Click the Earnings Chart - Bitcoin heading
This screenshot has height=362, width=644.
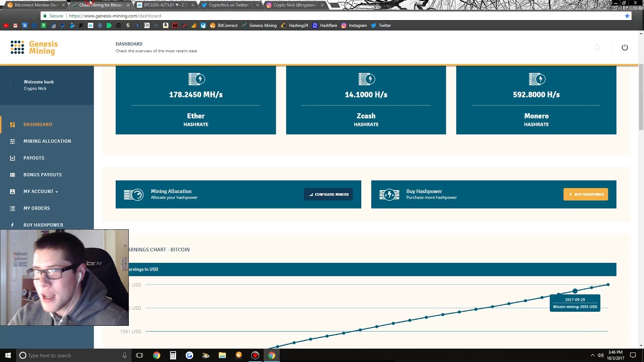(159, 249)
